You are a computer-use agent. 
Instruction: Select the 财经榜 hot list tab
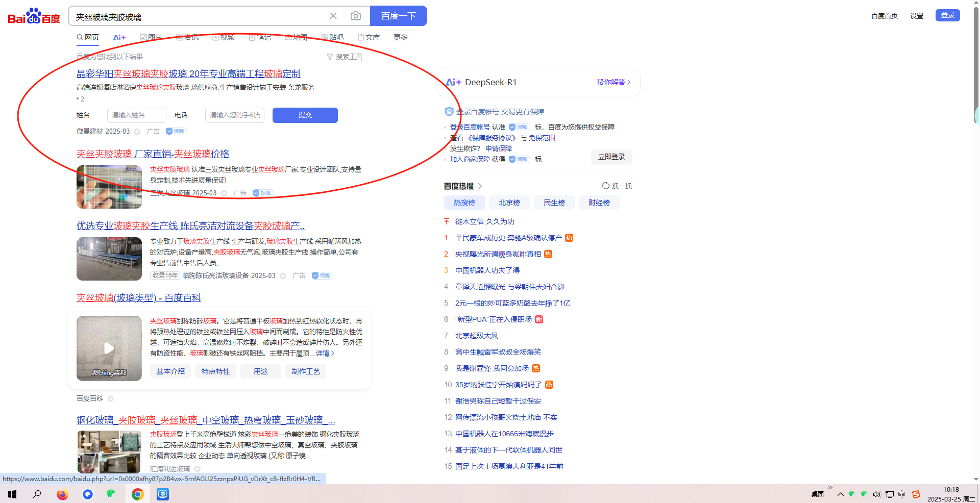pos(599,203)
